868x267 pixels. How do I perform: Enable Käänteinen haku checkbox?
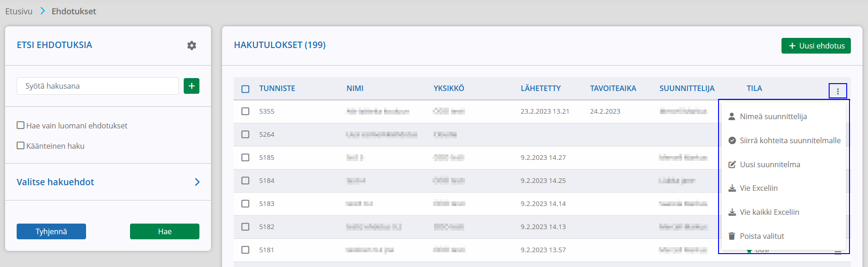pyautogui.click(x=20, y=146)
